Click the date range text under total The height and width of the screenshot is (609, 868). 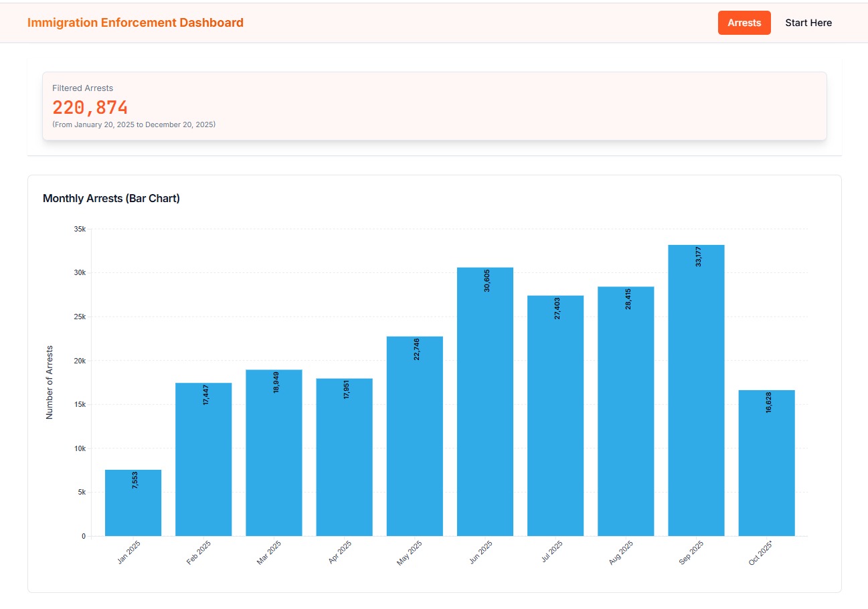134,124
